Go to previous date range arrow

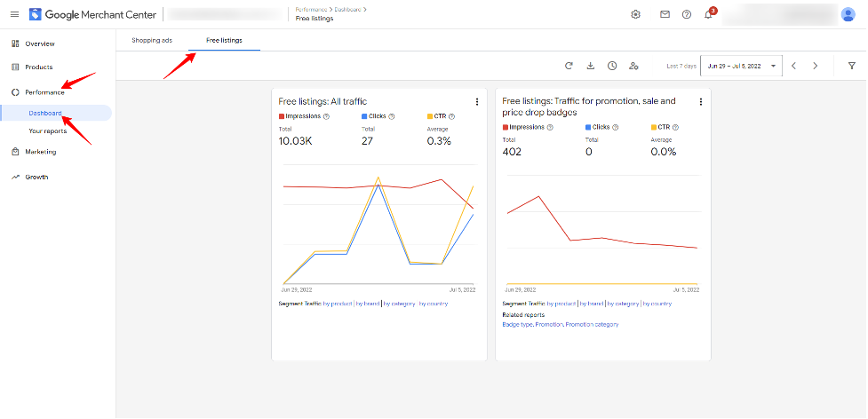(x=793, y=66)
